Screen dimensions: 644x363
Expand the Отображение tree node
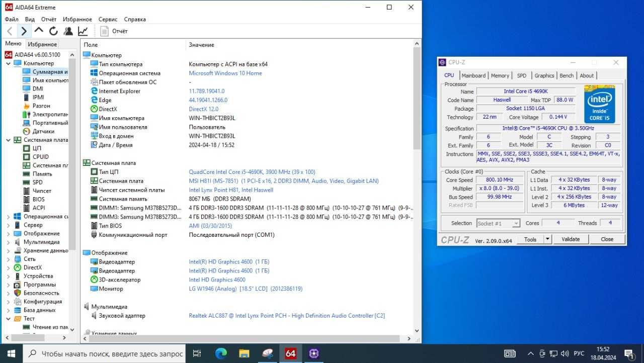tap(9, 233)
